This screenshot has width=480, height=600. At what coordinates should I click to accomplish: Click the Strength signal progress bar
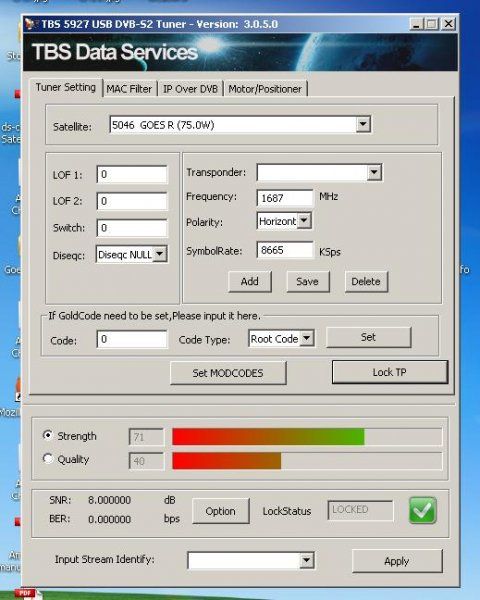pyautogui.click(x=307, y=437)
